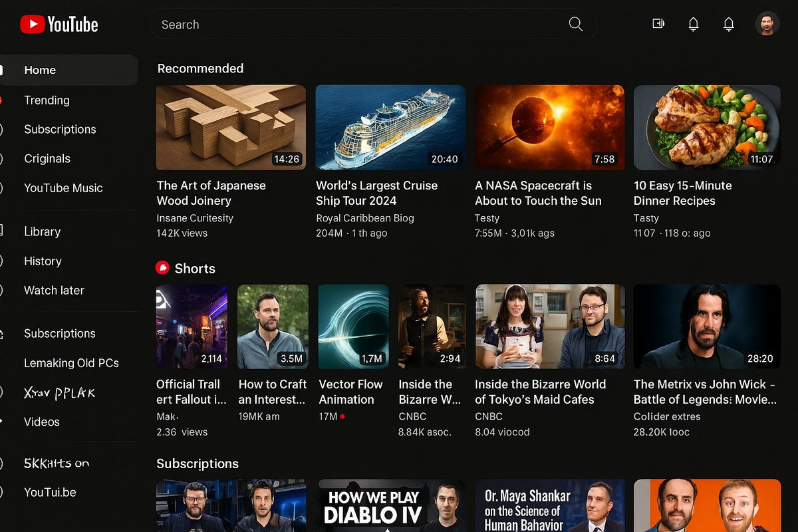Viewport: 798px width, 532px height.
Task: Play the orange background two men thumbnail
Action: pyautogui.click(x=707, y=505)
